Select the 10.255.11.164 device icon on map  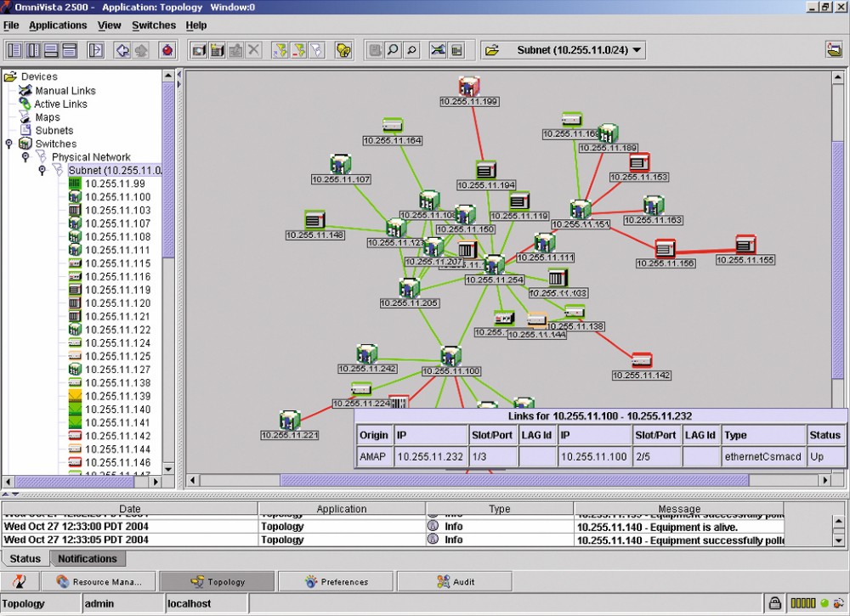(393, 126)
